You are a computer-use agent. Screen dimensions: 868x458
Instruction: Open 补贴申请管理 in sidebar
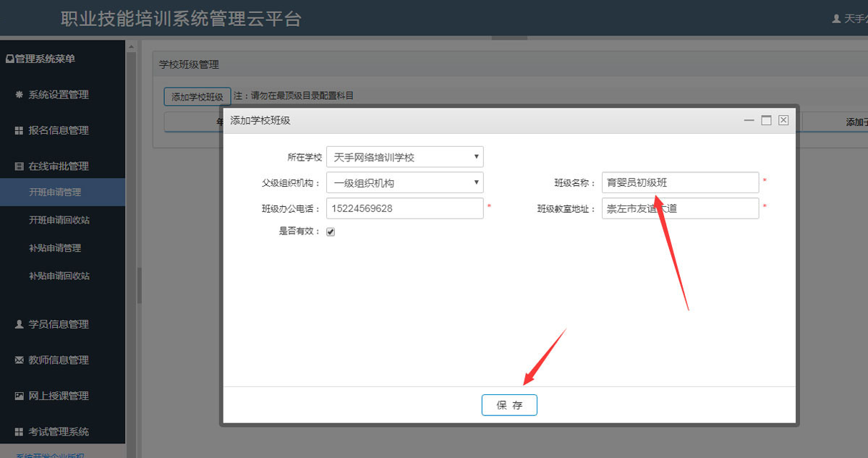tap(55, 248)
